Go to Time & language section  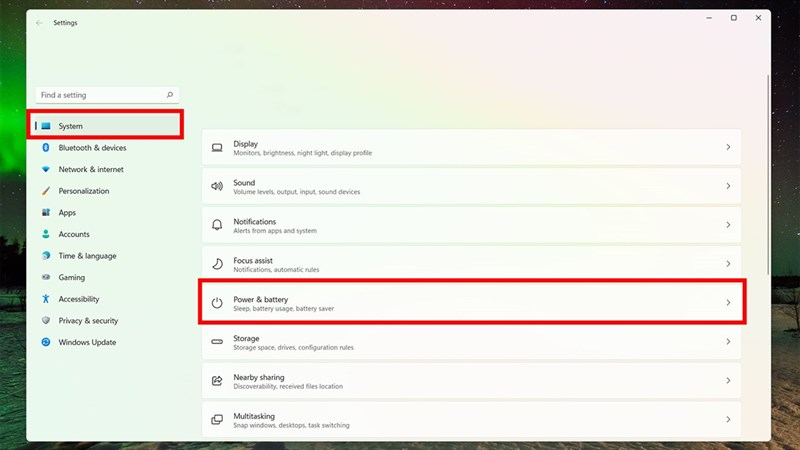pyautogui.click(x=87, y=256)
